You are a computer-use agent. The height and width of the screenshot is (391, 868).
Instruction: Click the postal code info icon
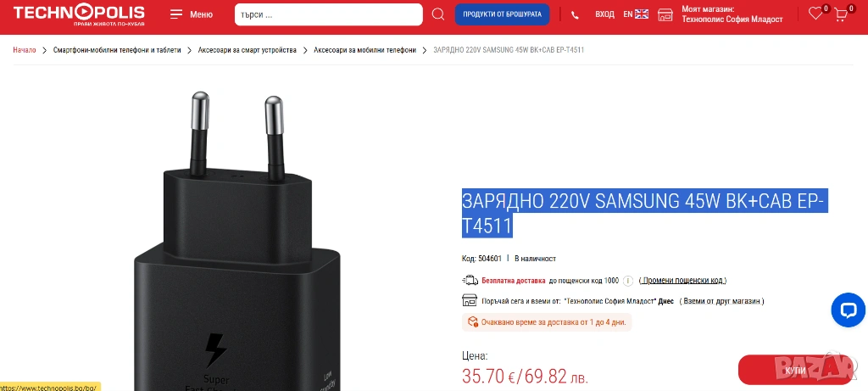[628, 281]
